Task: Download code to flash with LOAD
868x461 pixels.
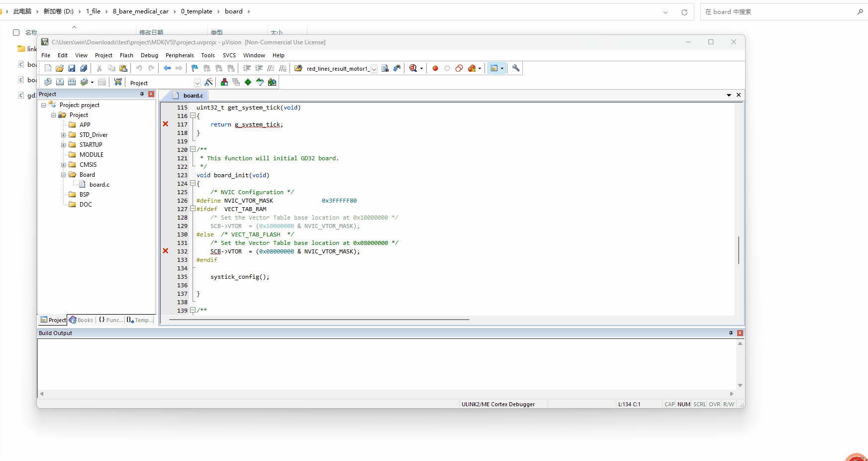Action: tap(118, 82)
